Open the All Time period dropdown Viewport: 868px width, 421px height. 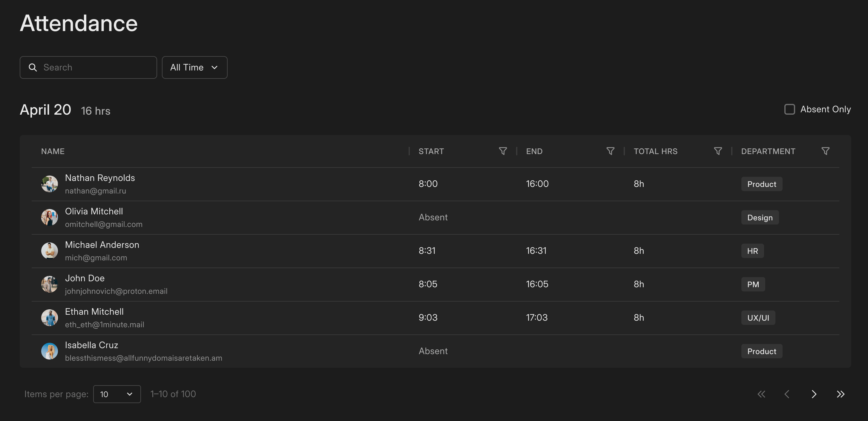[x=194, y=67]
